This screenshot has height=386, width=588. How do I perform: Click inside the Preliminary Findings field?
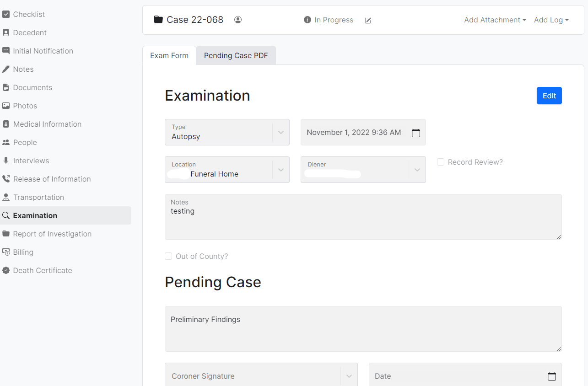click(x=363, y=328)
